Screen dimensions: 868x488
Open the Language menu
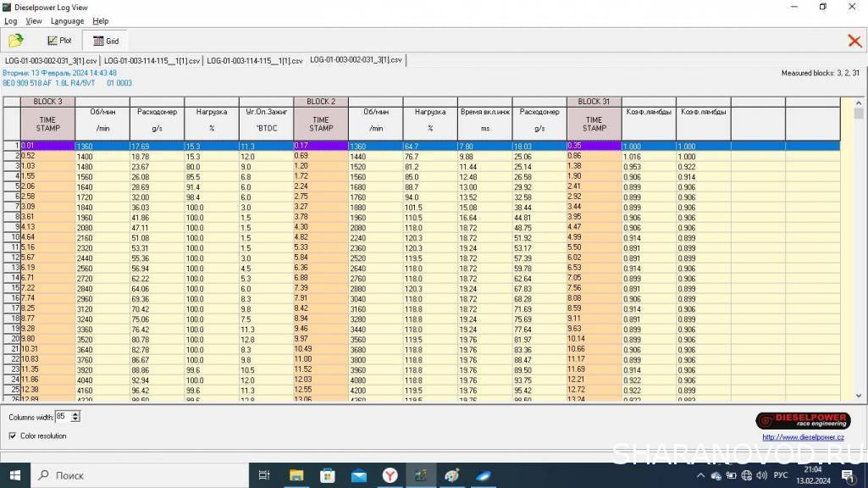[x=67, y=21]
